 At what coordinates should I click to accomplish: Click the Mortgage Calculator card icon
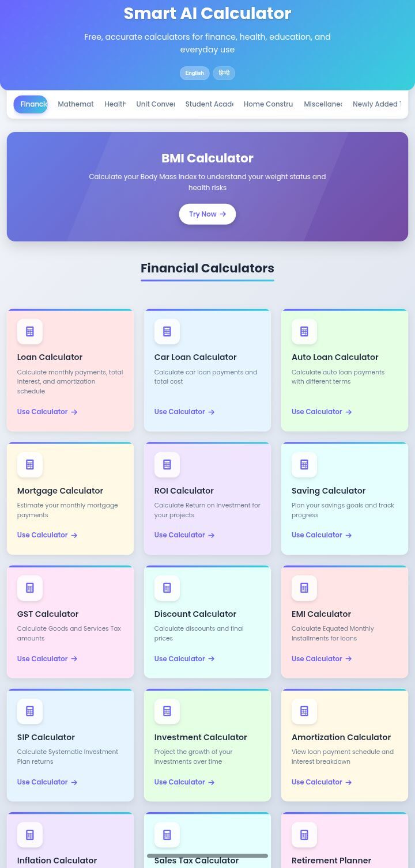30,464
